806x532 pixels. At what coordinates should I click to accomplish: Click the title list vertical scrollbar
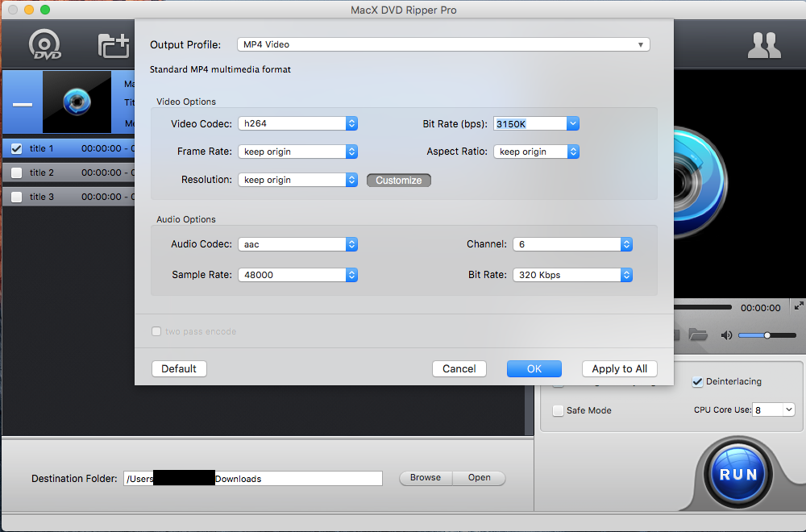pos(529,410)
